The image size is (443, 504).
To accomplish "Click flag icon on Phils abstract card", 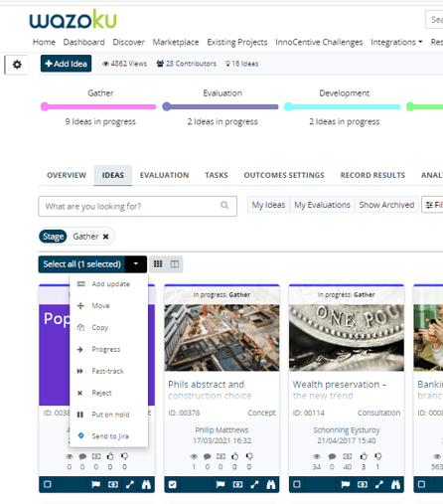I will pos(221,484).
